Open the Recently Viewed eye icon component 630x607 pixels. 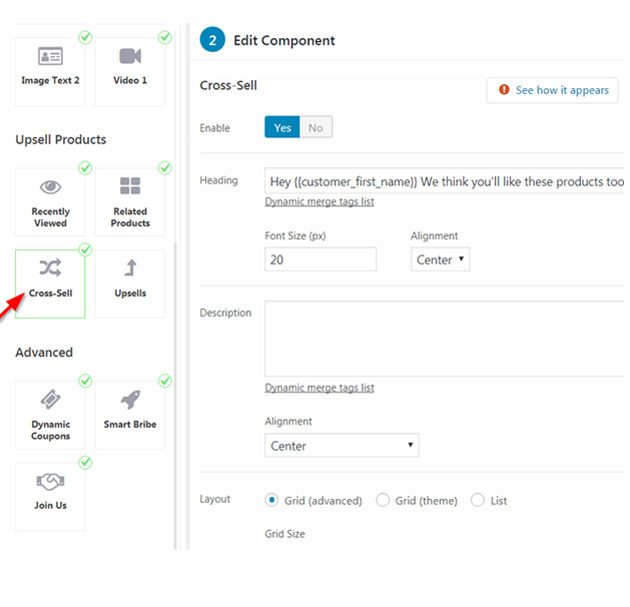coord(50,187)
